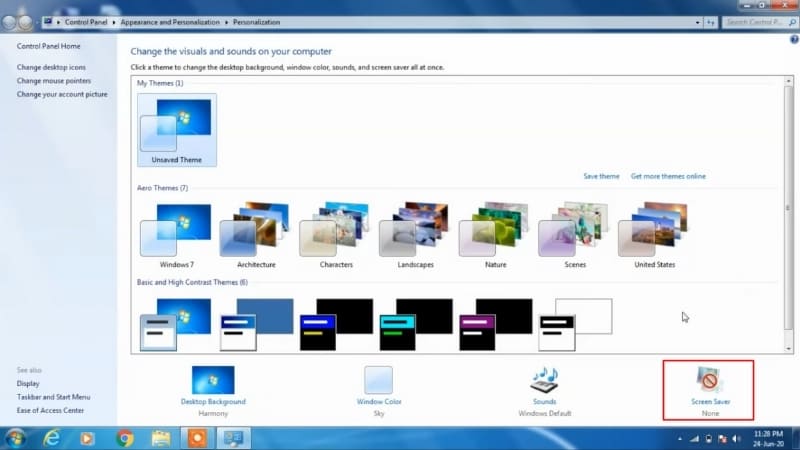Screen dimensions: 800x450
Task: Choose high contrast theme with blue title bar
Action: coord(336,324)
